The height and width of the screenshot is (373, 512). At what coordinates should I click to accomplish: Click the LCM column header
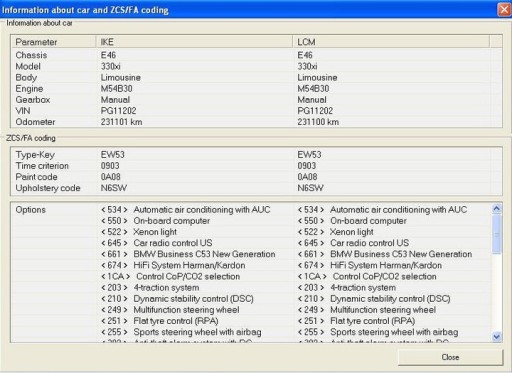[391, 42]
